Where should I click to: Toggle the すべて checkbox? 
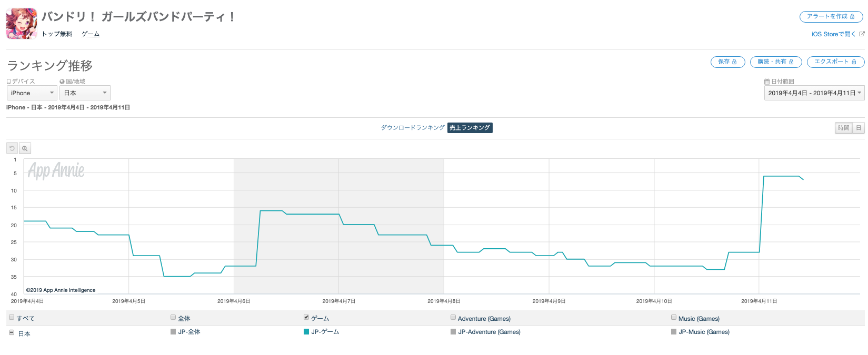[12, 318]
